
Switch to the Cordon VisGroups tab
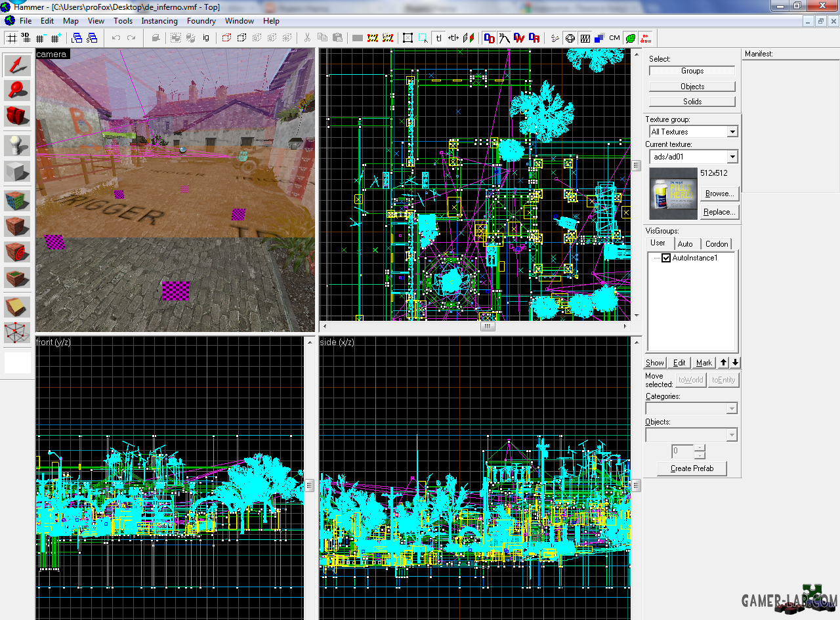tap(717, 243)
